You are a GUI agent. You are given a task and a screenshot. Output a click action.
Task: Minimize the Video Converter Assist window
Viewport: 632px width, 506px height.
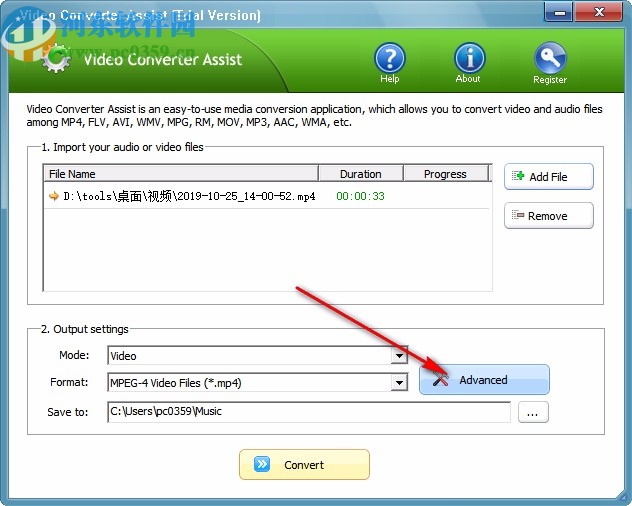pyautogui.click(x=559, y=12)
